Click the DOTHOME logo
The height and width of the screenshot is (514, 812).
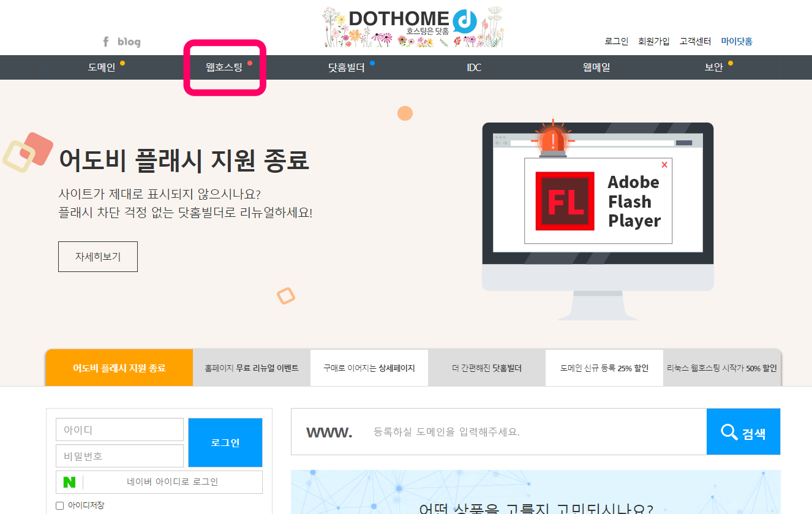click(413, 27)
